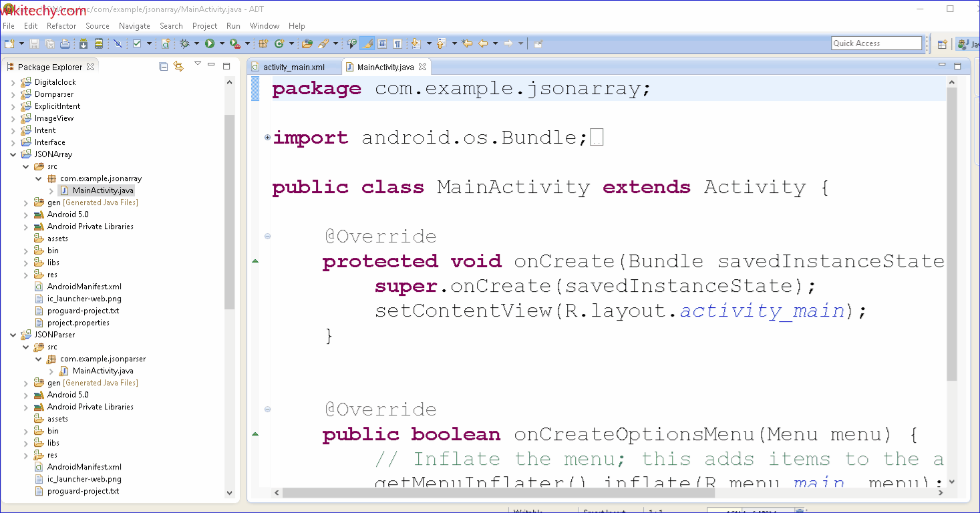Collapse the JSONArray project node

click(13, 154)
